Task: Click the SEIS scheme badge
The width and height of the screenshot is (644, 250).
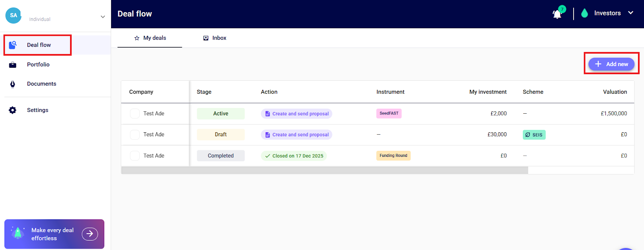Action: coord(534,135)
